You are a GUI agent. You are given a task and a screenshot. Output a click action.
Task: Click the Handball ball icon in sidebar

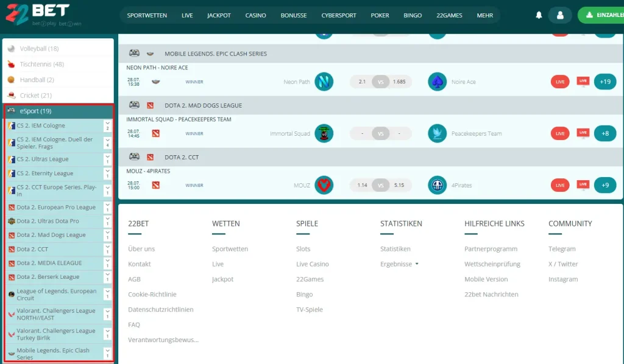[11, 80]
